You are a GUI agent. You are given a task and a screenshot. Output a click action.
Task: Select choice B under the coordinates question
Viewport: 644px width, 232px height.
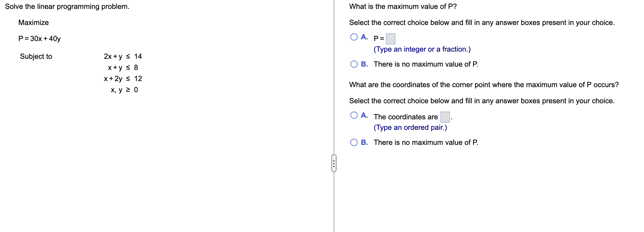[354, 142]
